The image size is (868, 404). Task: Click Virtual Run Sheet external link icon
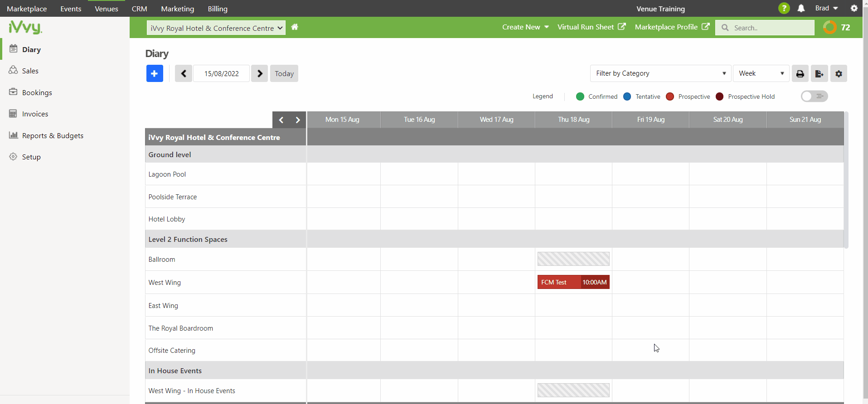click(622, 27)
